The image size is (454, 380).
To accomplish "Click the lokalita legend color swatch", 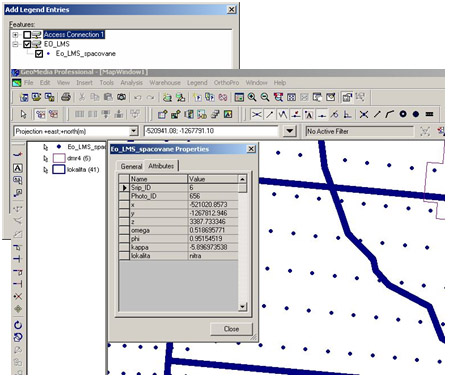I will point(59,169).
